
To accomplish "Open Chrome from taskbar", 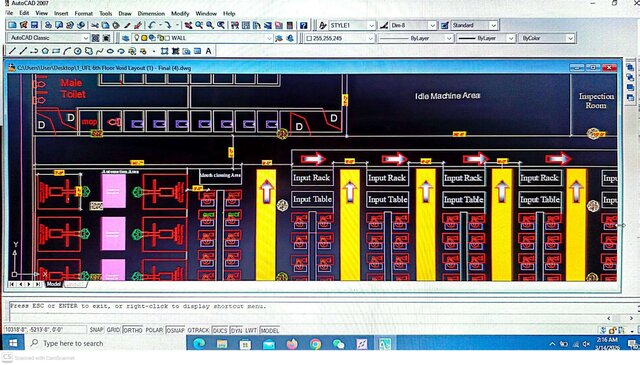I will [x=315, y=344].
